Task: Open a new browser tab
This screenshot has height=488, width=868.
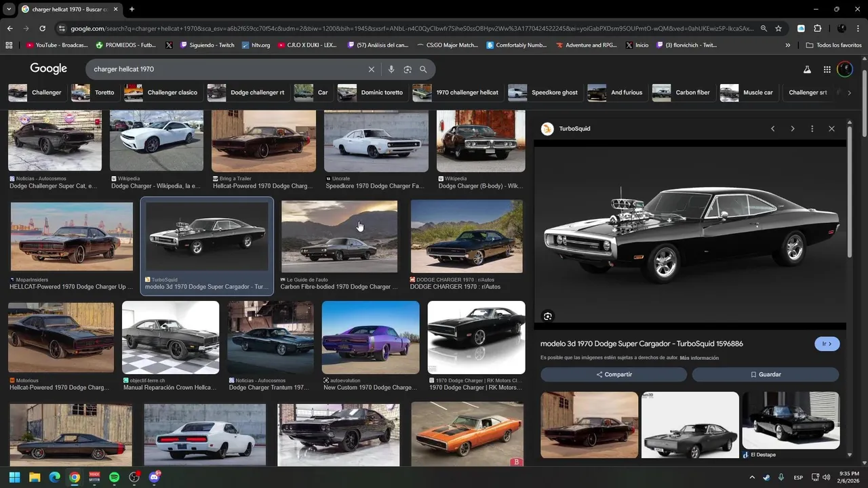Action: click(x=132, y=9)
